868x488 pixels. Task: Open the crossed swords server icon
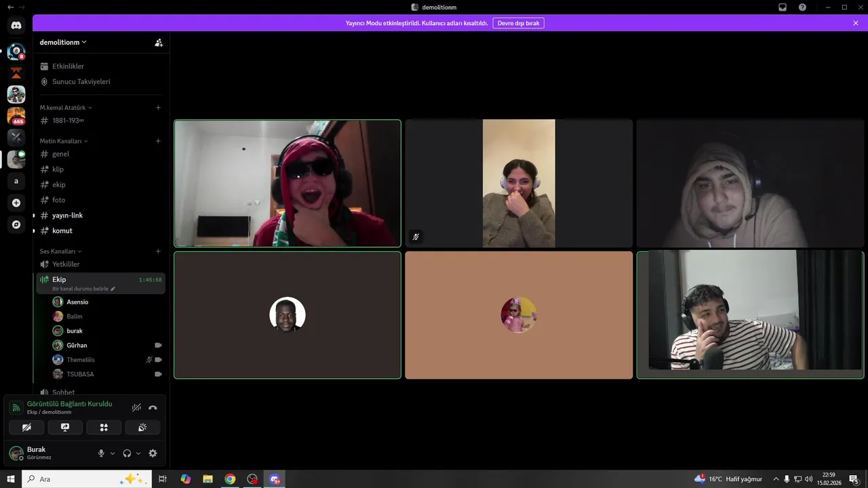[16, 137]
